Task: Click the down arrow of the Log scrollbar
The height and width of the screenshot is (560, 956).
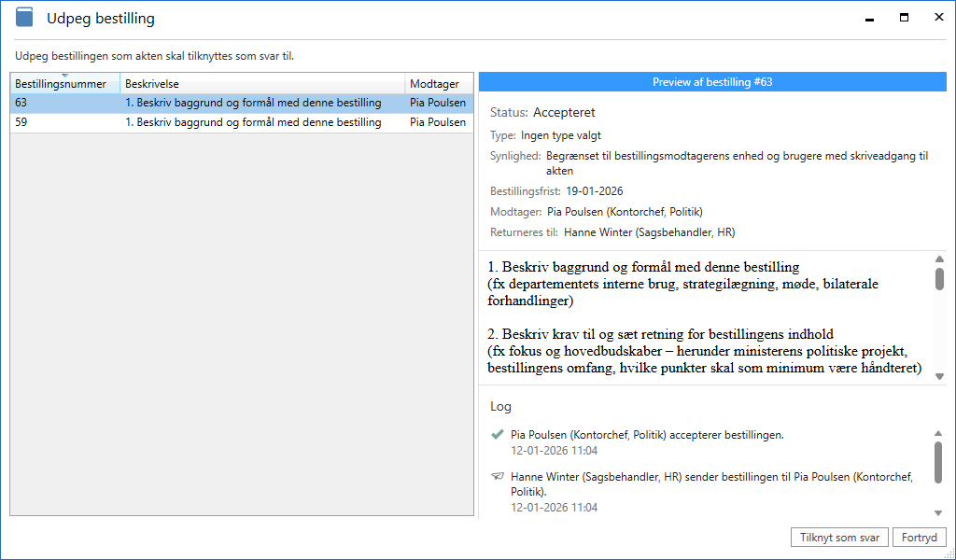Action: tap(939, 512)
